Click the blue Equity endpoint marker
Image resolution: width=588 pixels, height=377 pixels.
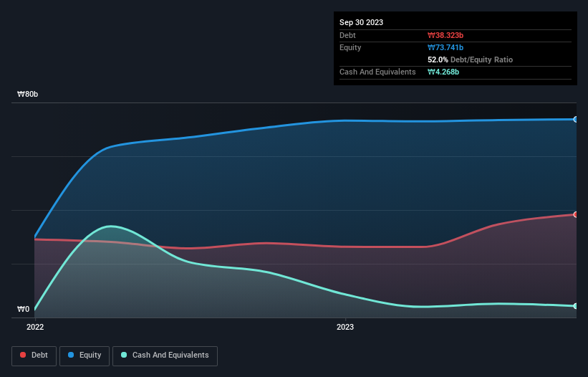pos(576,119)
